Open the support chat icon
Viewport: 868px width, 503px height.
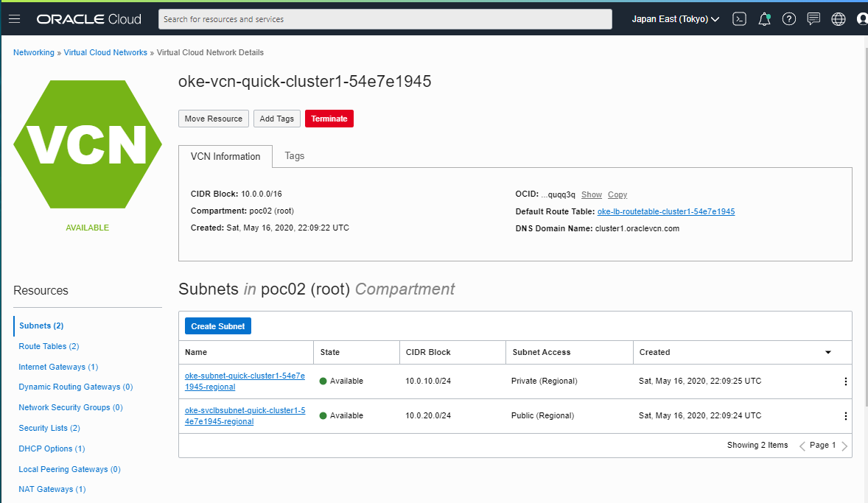(813, 19)
